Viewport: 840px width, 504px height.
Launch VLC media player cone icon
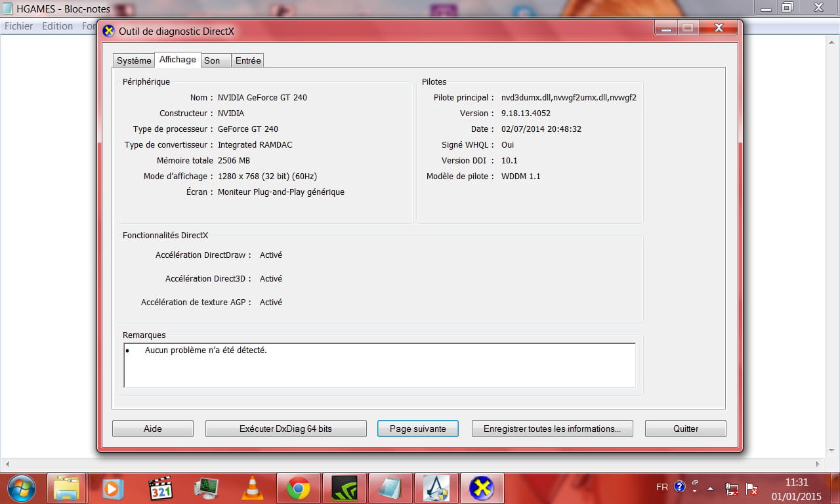pyautogui.click(x=251, y=489)
